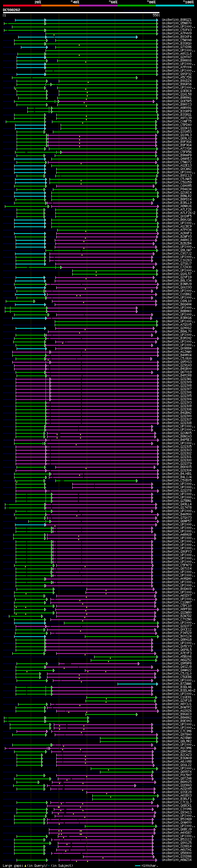The width and height of the screenshot is (197, 868).
Task: Select the UniRef100_B9UDZ4 entry
Action: click(177, 81)
